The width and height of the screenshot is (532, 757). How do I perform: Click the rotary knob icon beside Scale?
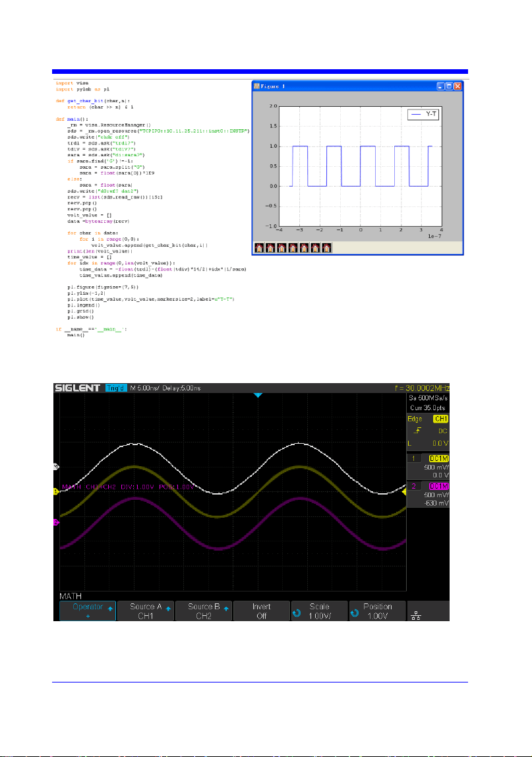point(297,613)
